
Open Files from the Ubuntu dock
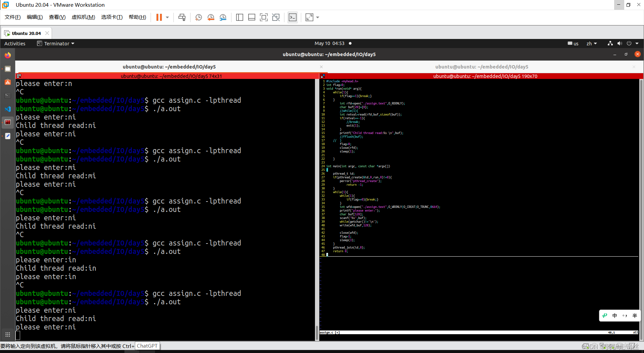8,69
